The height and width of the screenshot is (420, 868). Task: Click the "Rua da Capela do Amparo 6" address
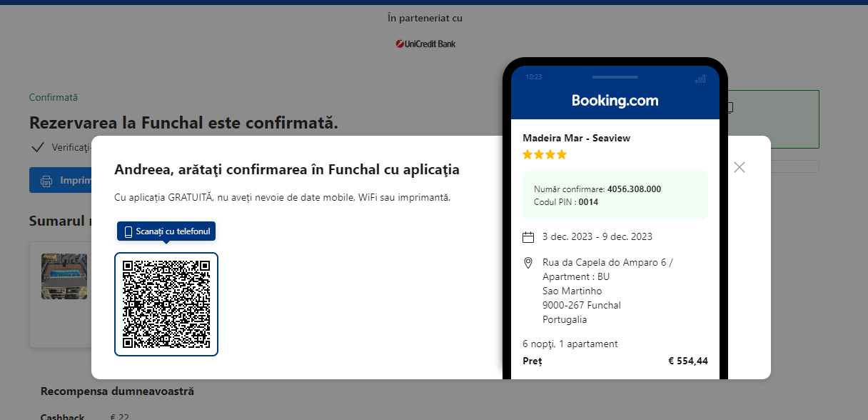pos(607,263)
